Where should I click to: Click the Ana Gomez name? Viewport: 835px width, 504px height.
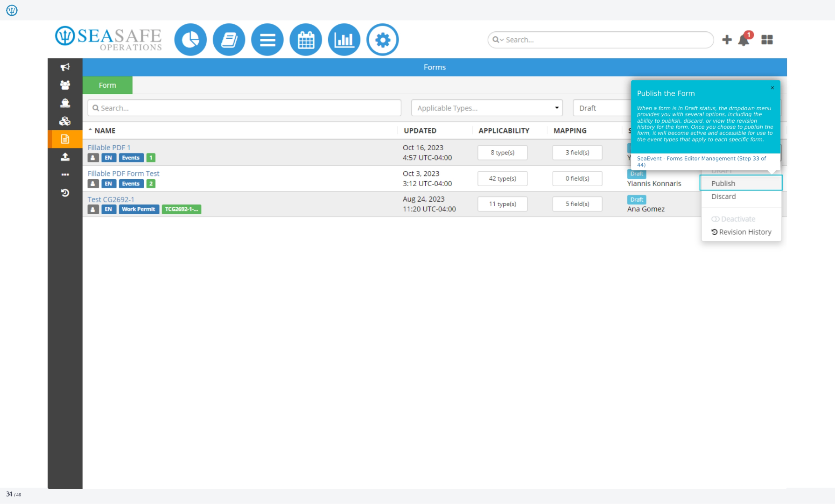646,209
